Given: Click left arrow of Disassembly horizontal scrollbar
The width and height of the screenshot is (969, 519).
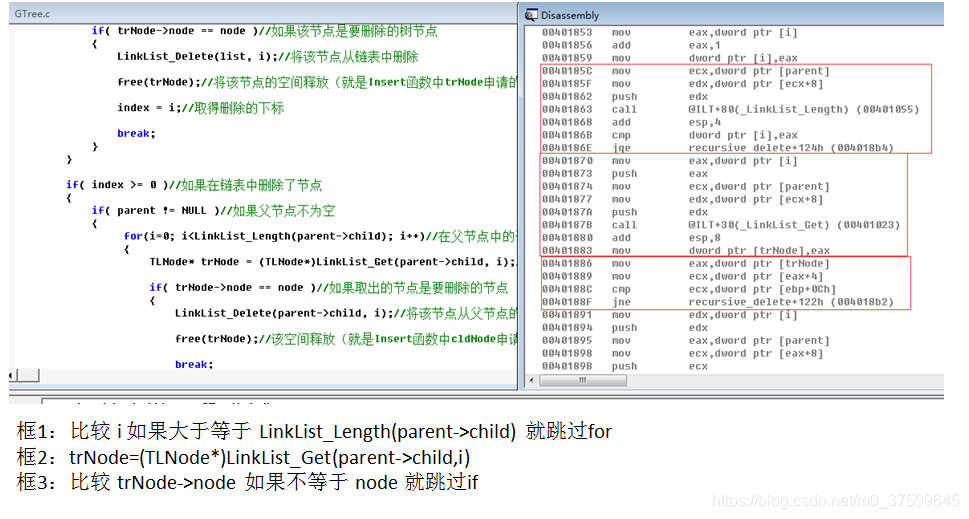Looking at the screenshot, I should click(531, 380).
